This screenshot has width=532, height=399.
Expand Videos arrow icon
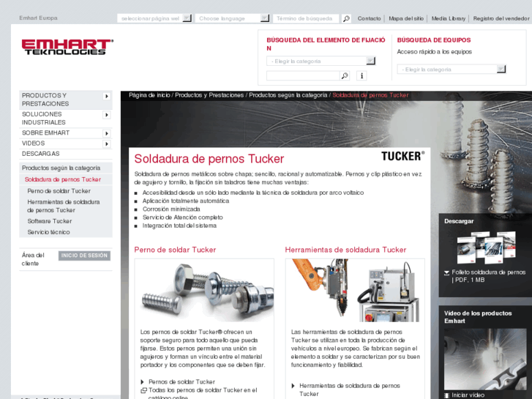point(107,144)
